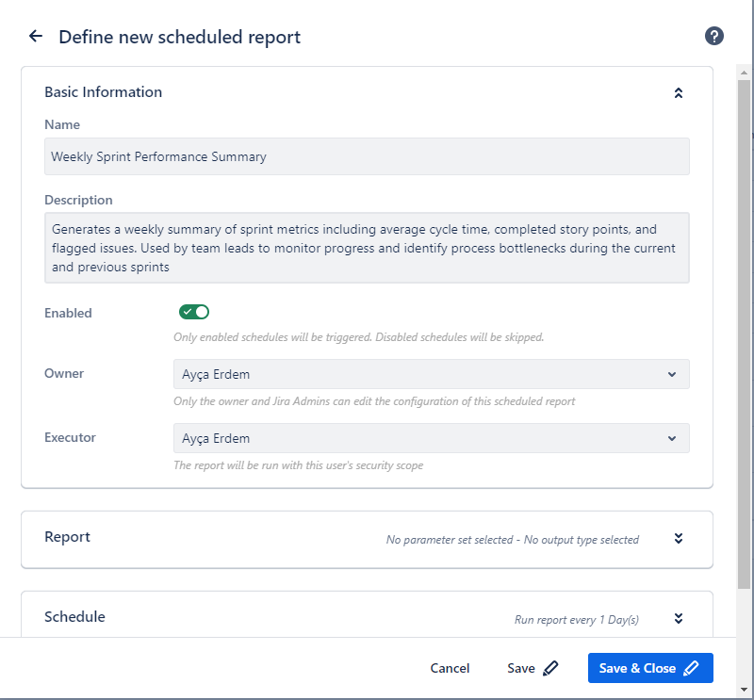Viewport: 754px width, 700px height.
Task: Open the Executor dropdown showing Ayça Erdem
Action: click(x=431, y=438)
